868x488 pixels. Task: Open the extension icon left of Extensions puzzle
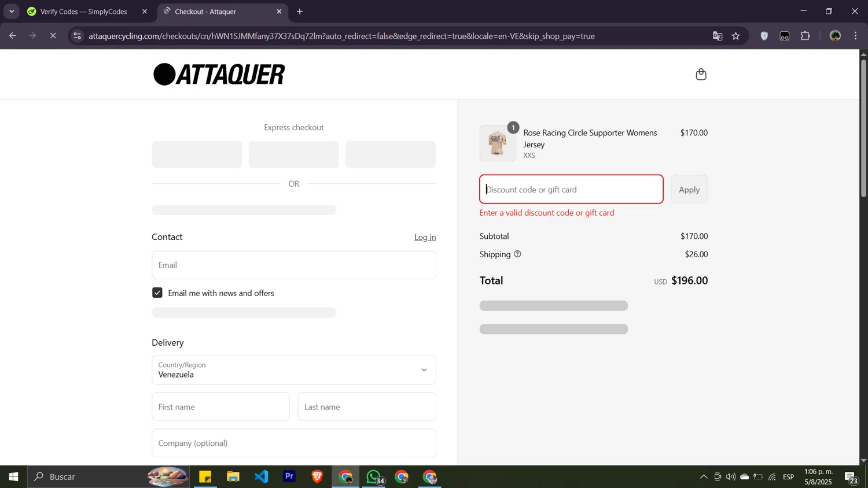(785, 36)
